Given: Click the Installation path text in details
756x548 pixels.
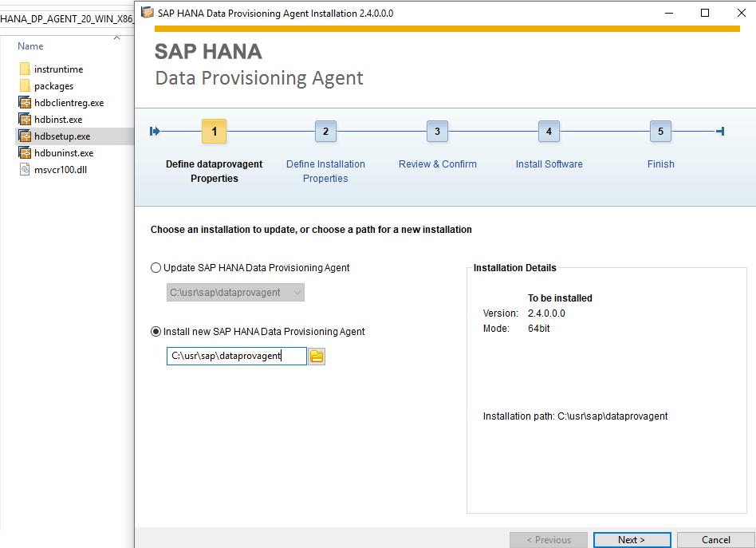Looking at the screenshot, I should point(575,416).
